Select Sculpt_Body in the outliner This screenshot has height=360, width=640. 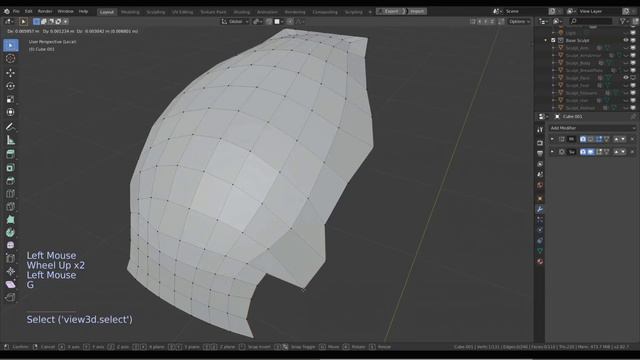tap(578, 63)
